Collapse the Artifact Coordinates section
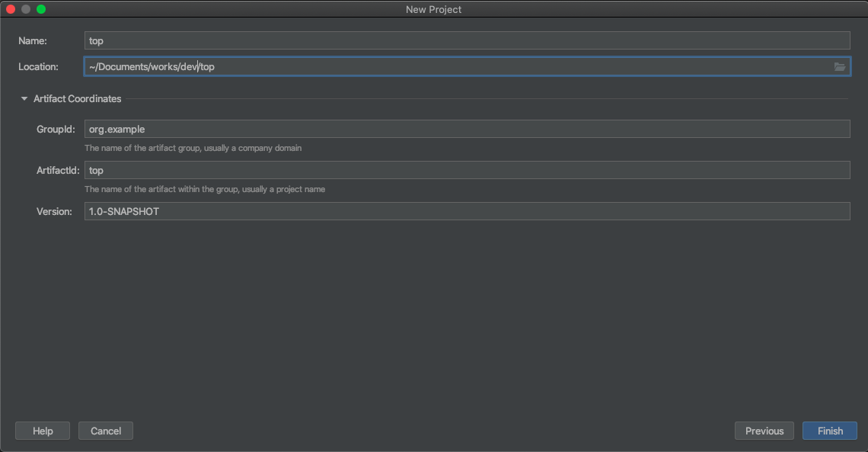 click(x=24, y=98)
